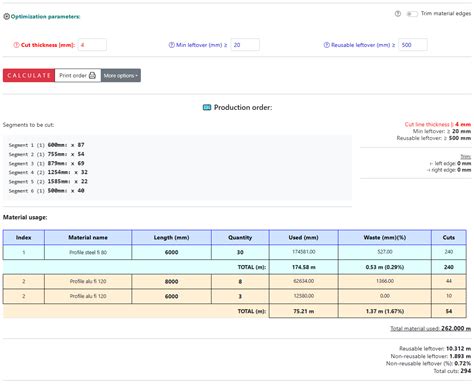Select Segment 2 755mm x 54 line

click(x=46, y=154)
